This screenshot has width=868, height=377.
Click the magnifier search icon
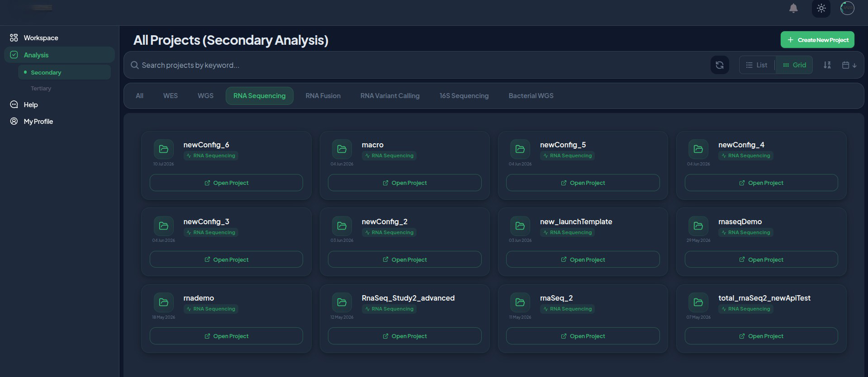pos(134,65)
